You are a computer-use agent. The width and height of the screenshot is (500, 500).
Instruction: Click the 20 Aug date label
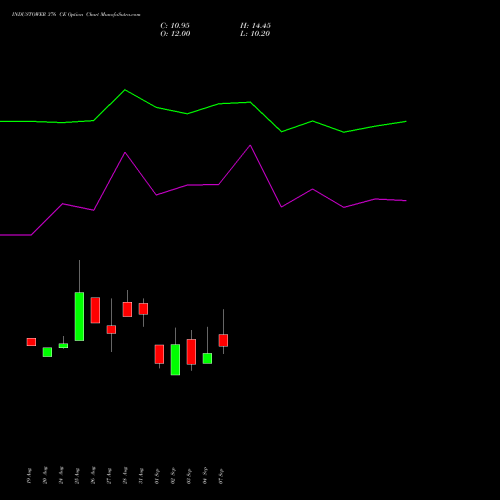pyautogui.click(x=45, y=476)
